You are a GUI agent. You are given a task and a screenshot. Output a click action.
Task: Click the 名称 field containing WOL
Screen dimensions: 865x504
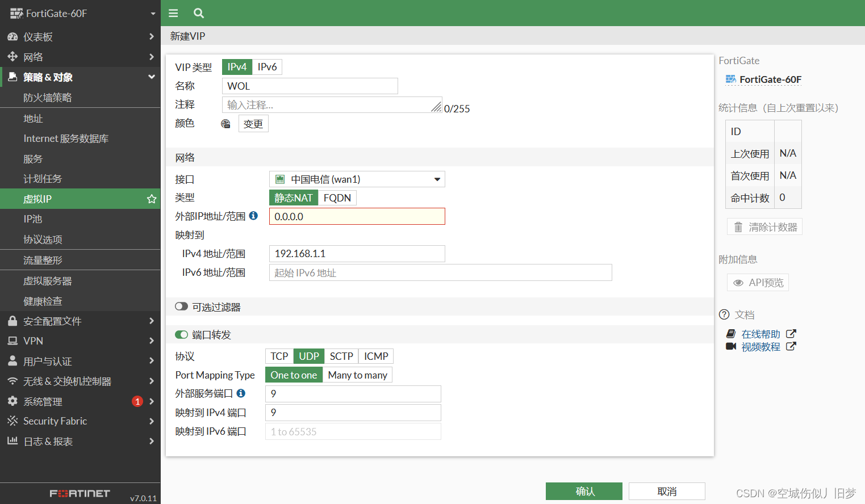coord(310,86)
